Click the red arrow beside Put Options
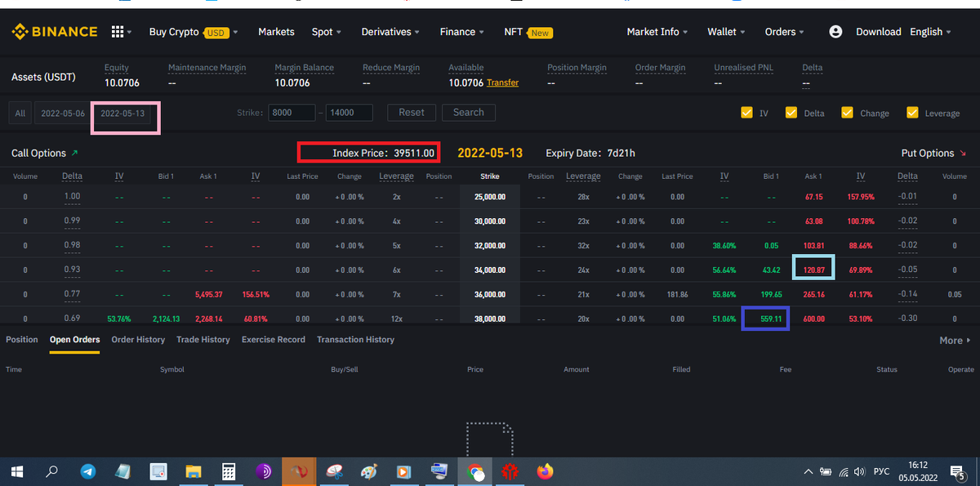This screenshot has height=486, width=980. pos(962,153)
